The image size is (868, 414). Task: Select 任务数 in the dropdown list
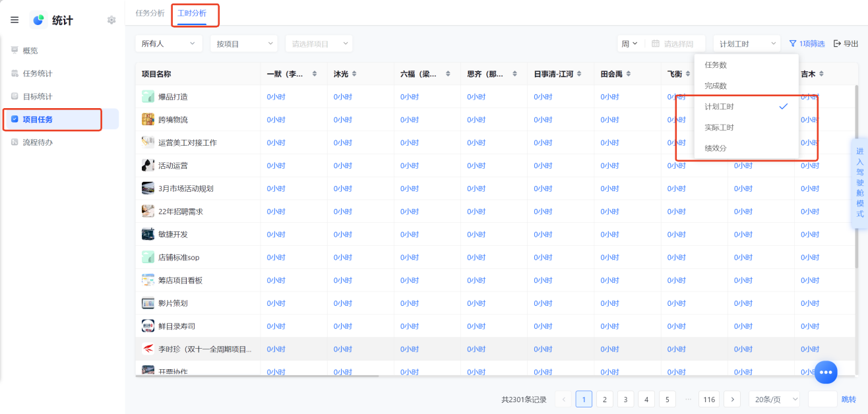747,65
